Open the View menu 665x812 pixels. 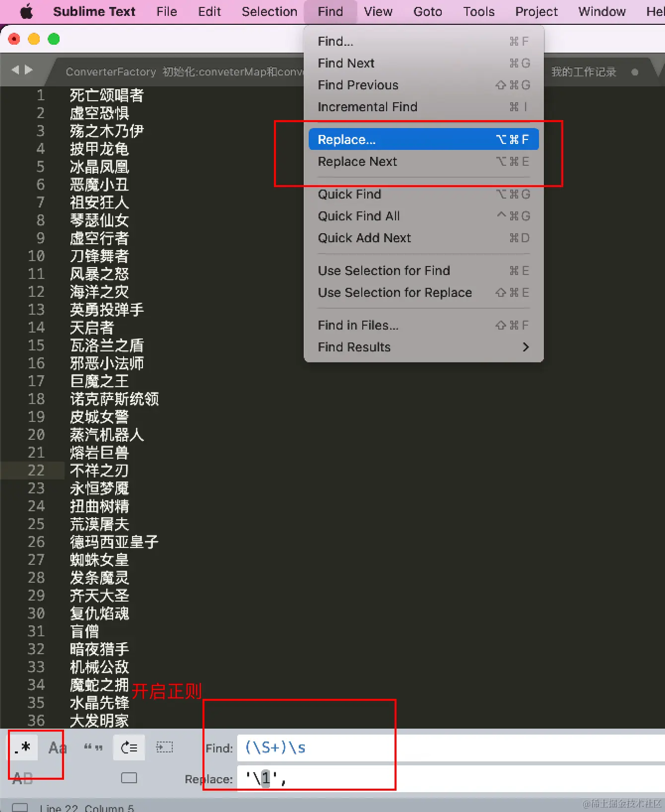pyautogui.click(x=378, y=11)
